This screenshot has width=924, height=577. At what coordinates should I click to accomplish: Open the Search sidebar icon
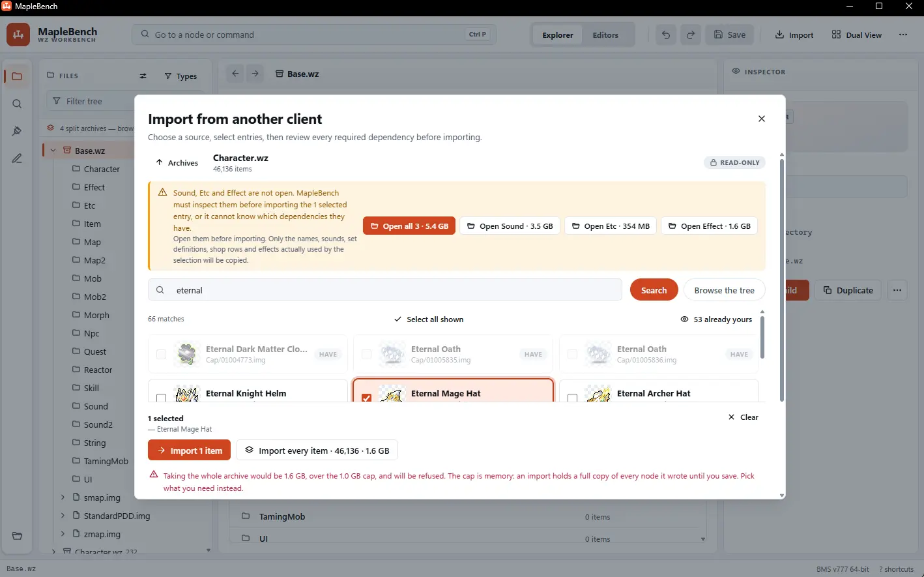tap(17, 104)
